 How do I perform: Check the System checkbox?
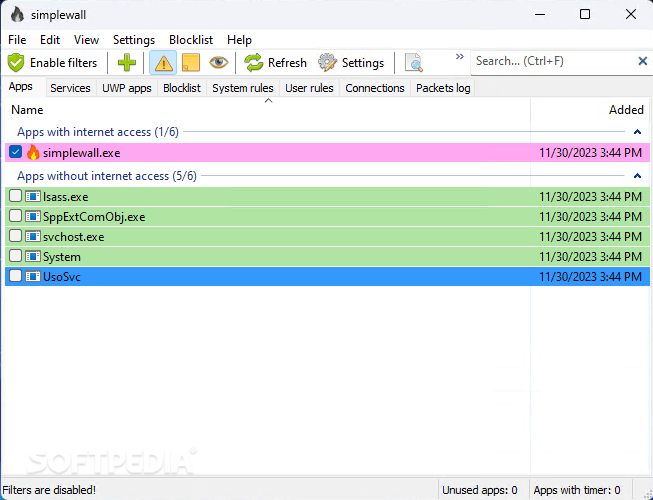15,256
